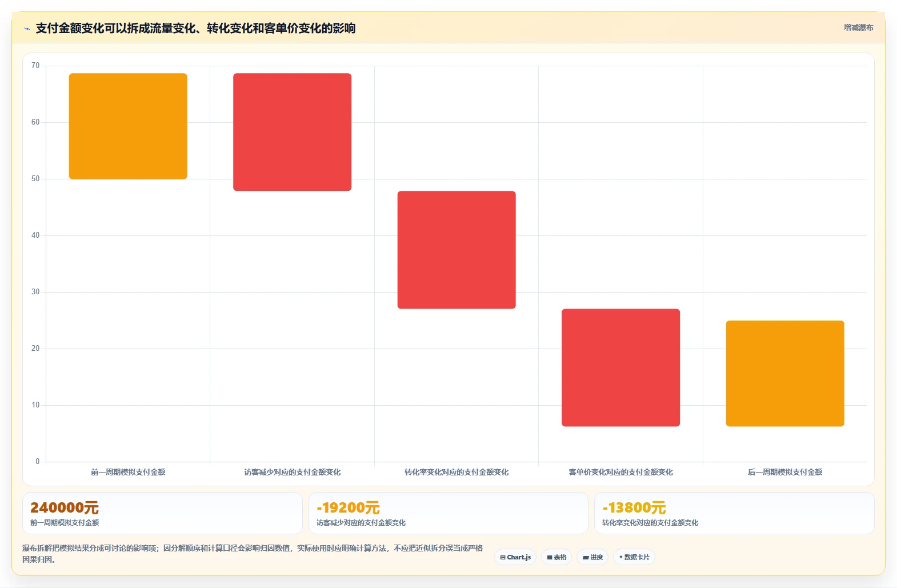Click x-axis label 访客减少对应的支付金额变化
897x588 pixels.
pos(292,472)
